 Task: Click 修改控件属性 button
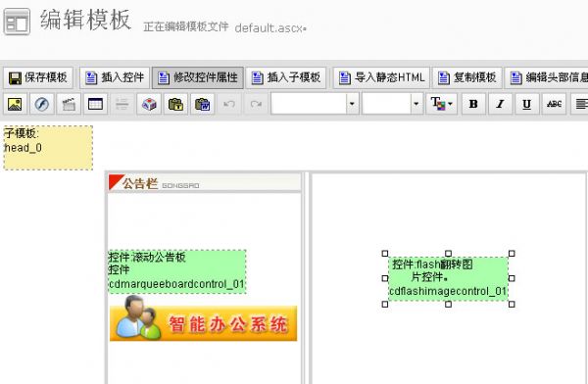(x=198, y=77)
